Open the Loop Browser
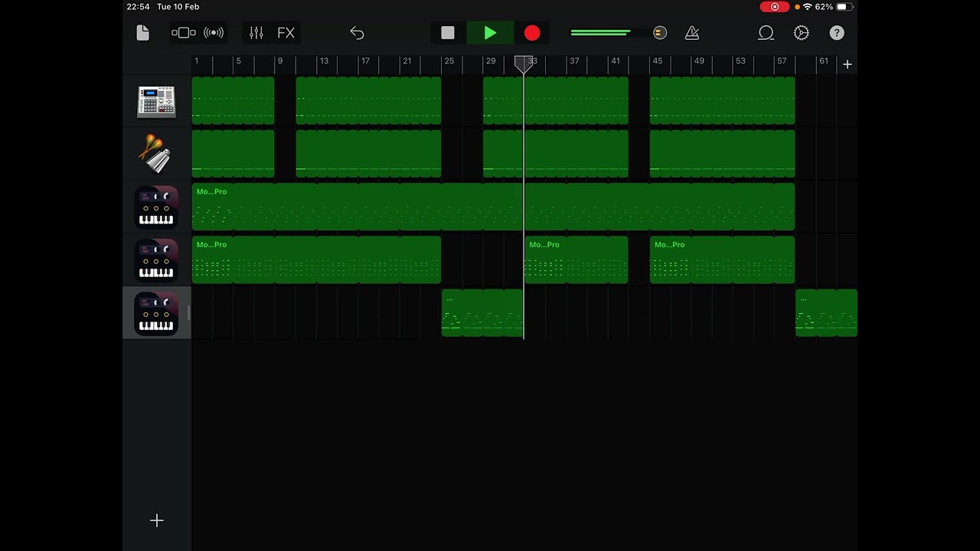 point(766,33)
